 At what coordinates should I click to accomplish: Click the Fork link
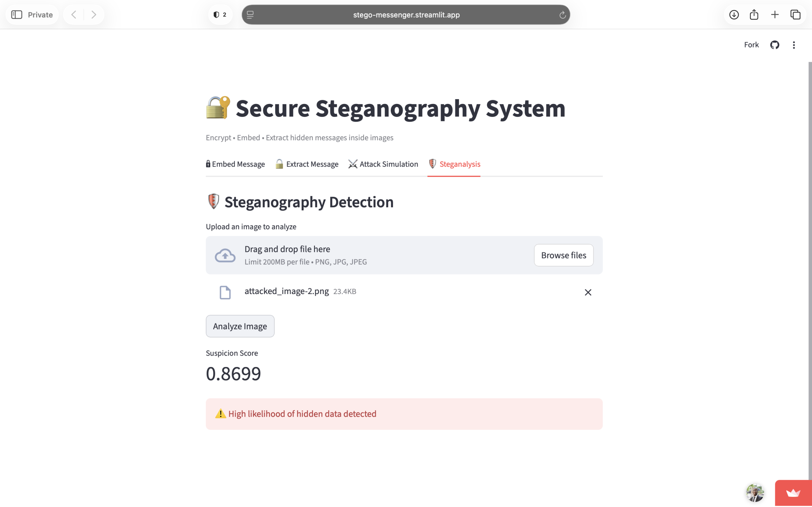tap(751, 45)
